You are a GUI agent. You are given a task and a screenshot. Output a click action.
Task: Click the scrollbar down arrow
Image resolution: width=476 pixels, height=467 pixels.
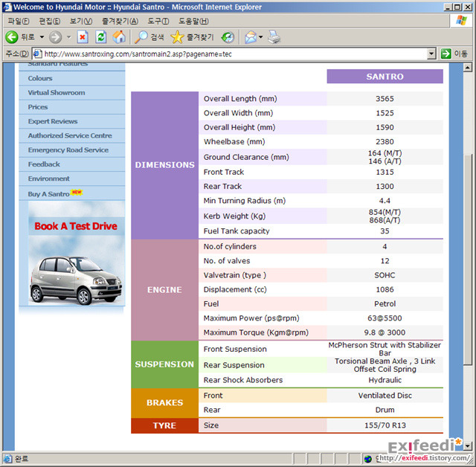point(468,445)
